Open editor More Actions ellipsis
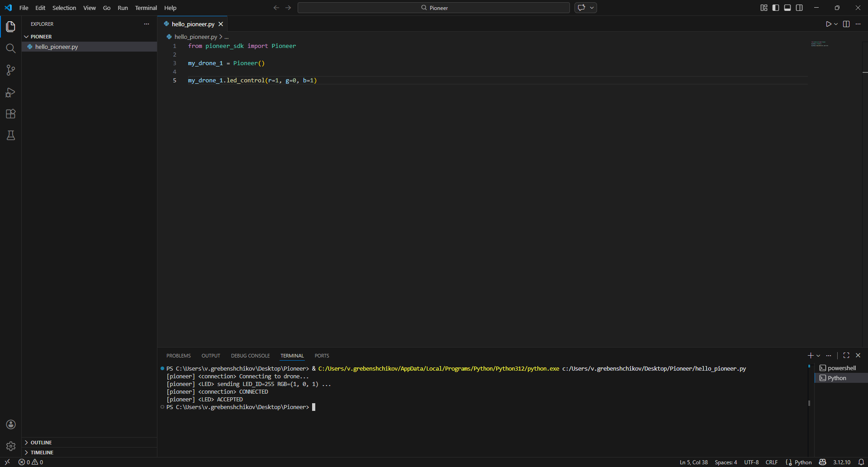 click(x=858, y=24)
